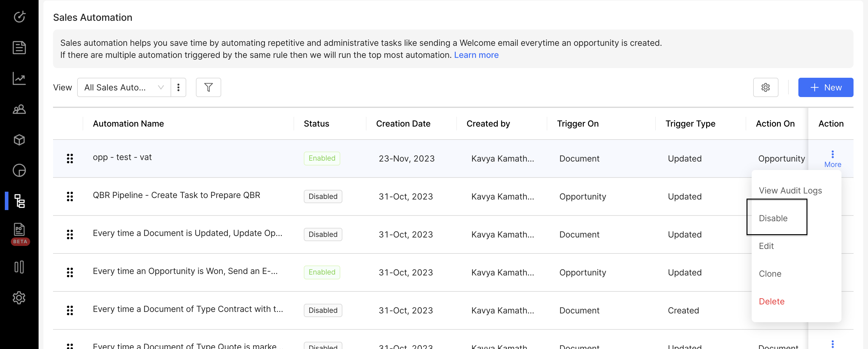The image size is (868, 349).
Task: Click the products box sidebar icon
Action: (x=19, y=140)
